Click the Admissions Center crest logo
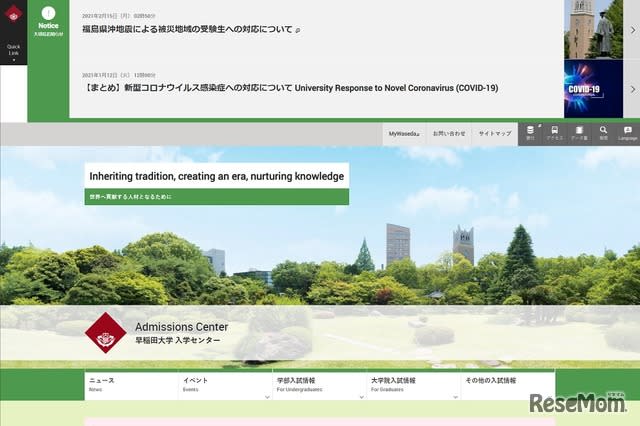 [x=106, y=333]
